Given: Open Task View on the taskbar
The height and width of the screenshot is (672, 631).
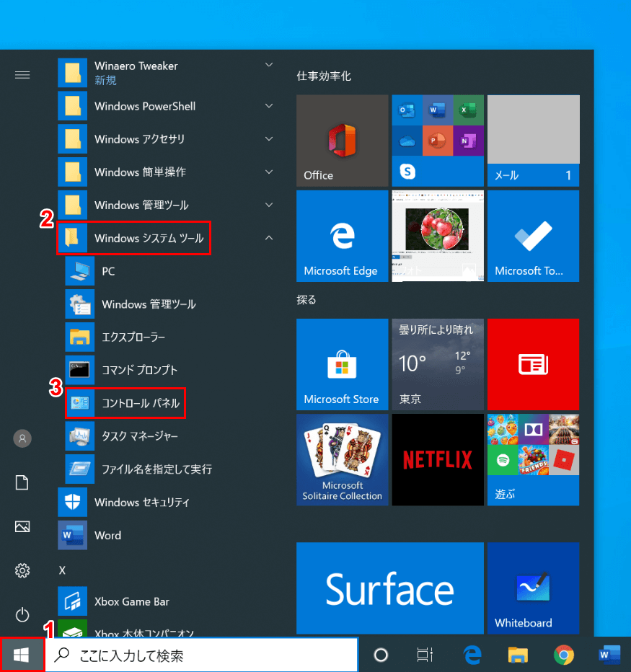Looking at the screenshot, I should click(425, 655).
